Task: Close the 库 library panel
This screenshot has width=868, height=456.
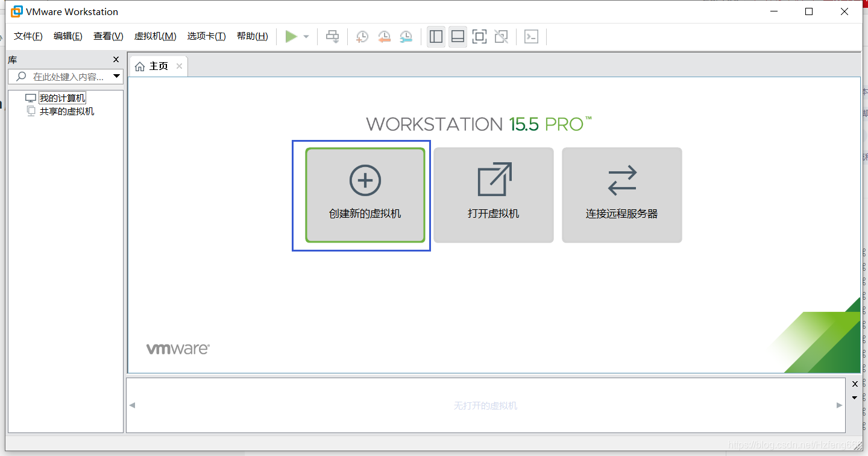Action: click(116, 60)
